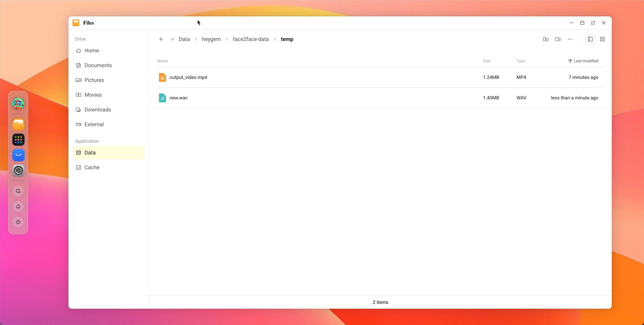The height and width of the screenshot is (325, 644).
Task: Open the more options menu
Action: click(x=570, y=39)
